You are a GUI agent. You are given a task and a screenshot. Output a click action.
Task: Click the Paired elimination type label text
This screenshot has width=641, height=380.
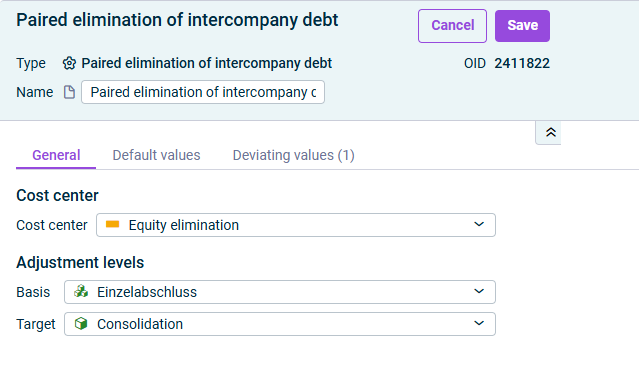pyautogui.click(x=206, y=63)
